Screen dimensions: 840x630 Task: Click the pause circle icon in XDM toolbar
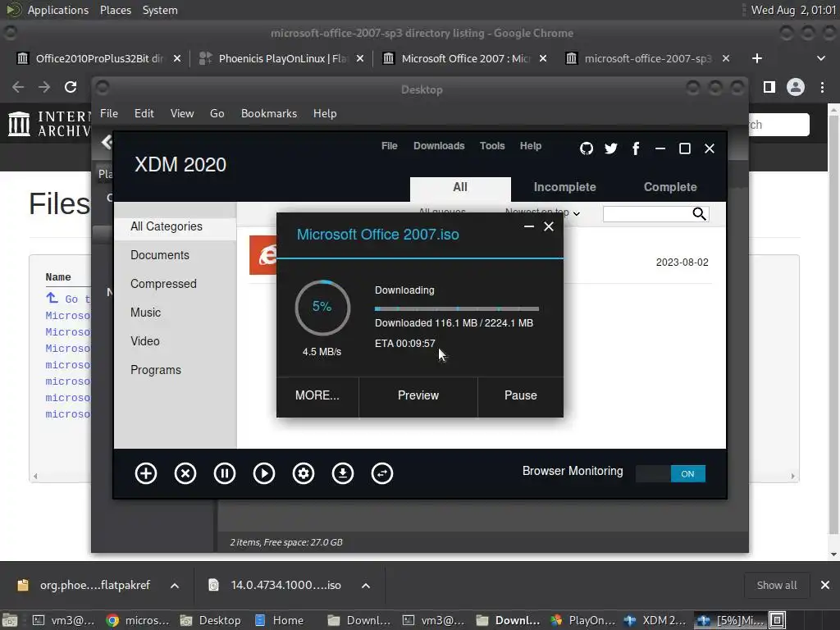[x=225, y=473]
